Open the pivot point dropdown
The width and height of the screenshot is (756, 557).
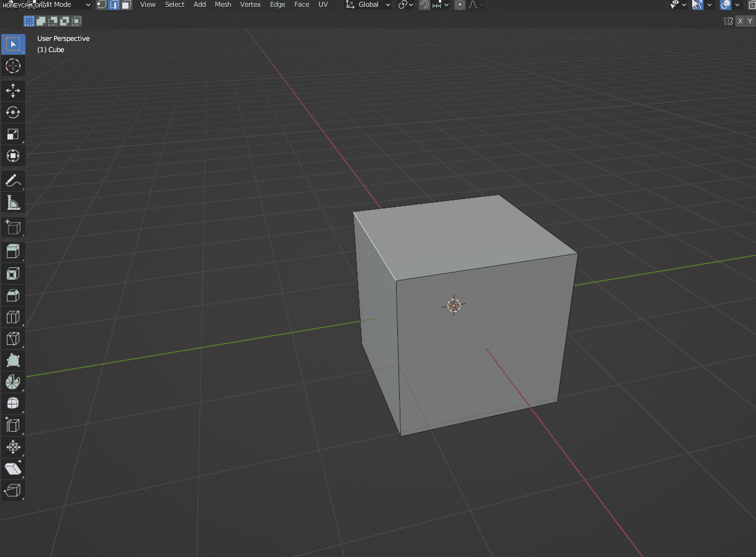406,5
